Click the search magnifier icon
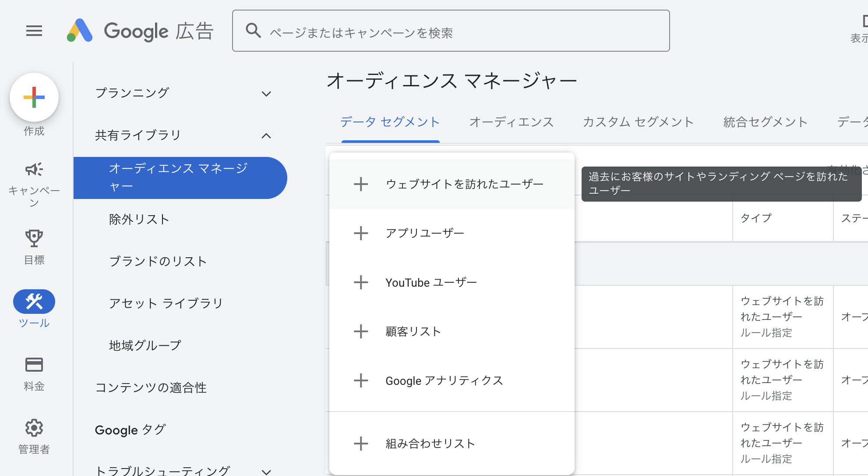The image size is (868, 476). click(x=253, y=31)
